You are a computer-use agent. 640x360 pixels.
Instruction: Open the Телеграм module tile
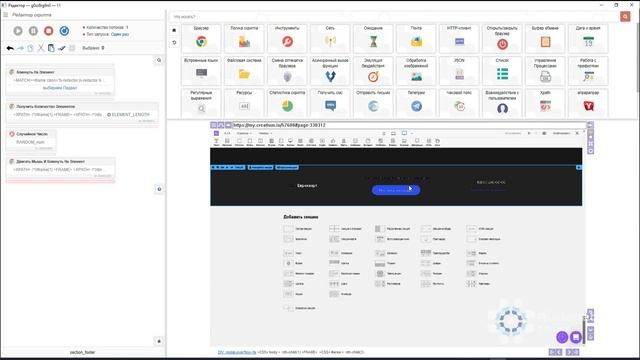point(416,103)
